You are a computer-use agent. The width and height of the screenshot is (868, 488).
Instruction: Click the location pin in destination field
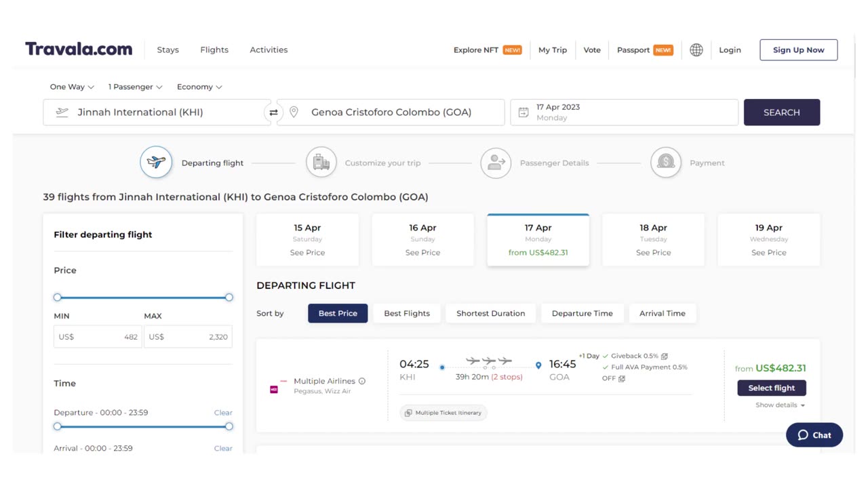click(x=294, y=113)
